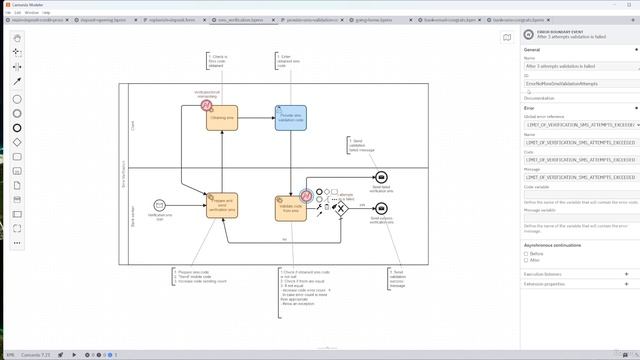Image resolution: width=640 pixels, height=360 pixels.
Task: Expand the Documentation section
Action: pyautogui.click(x=539, y=98)
